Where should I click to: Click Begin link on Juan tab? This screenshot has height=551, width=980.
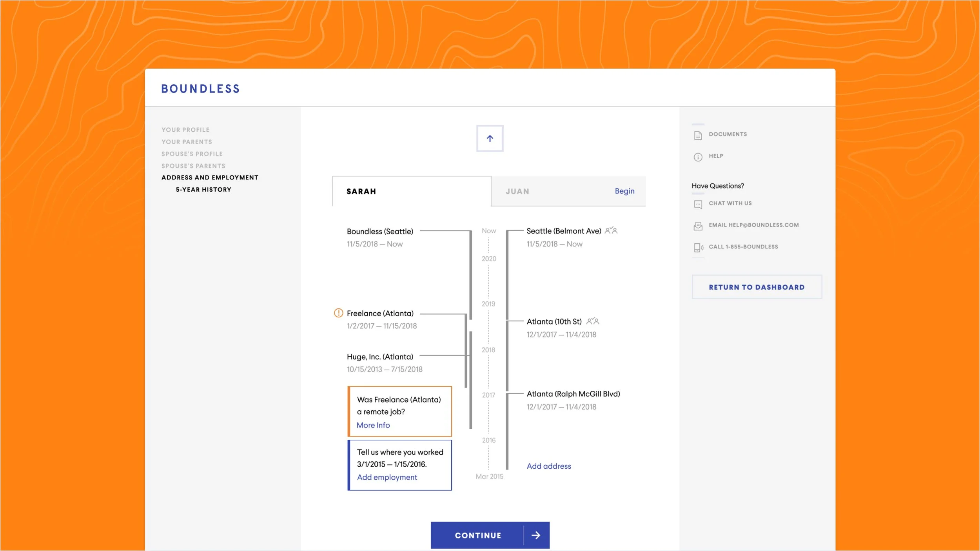tap(624, 191)
